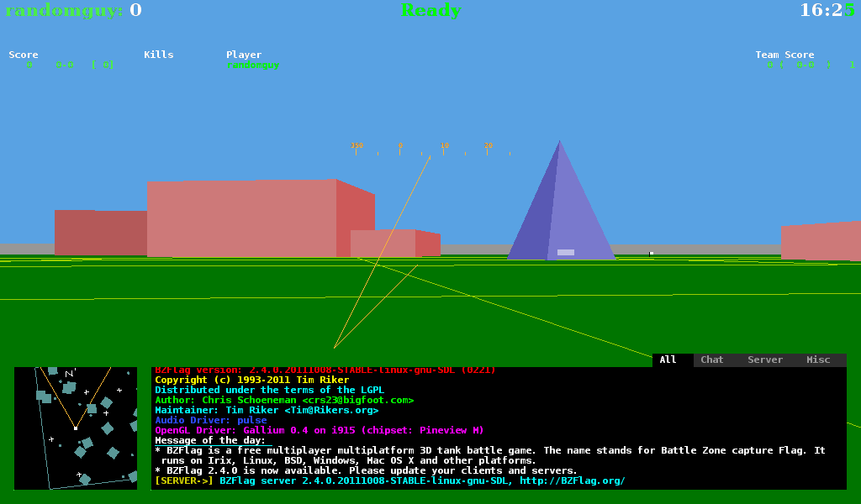Click the Tim@Rikers.org maintainer email
This screenshot has width=861, height=504.
[x=330, y=410]
